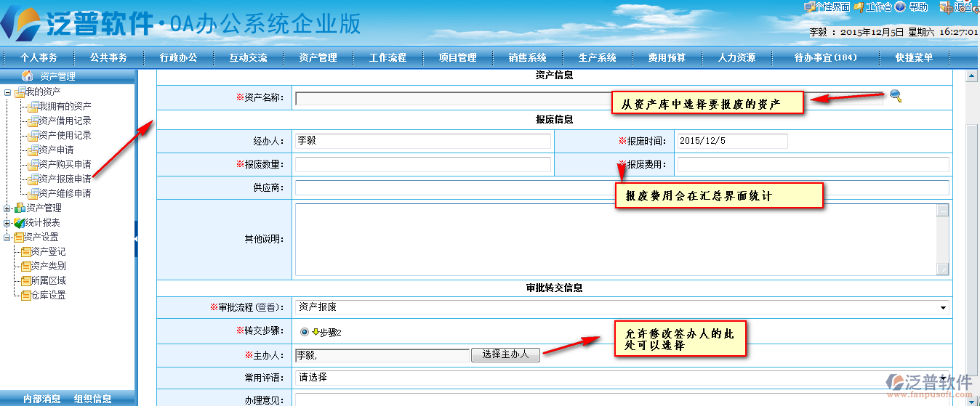This screenshot has width=980, height=406.
Task: Click inside the 其他说明 text area
Action: click(x=616, y=239)
